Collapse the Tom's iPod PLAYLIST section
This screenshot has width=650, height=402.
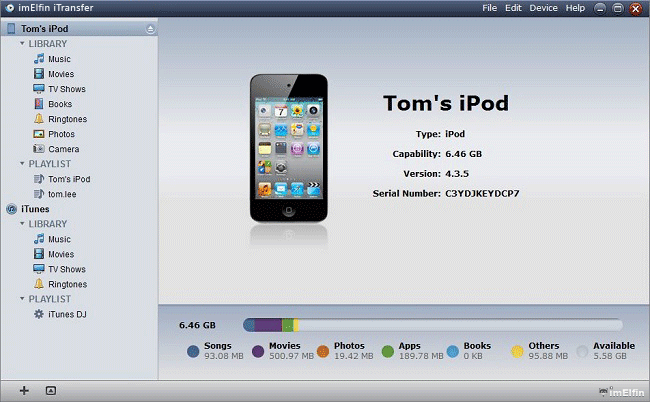coord(22,164)
